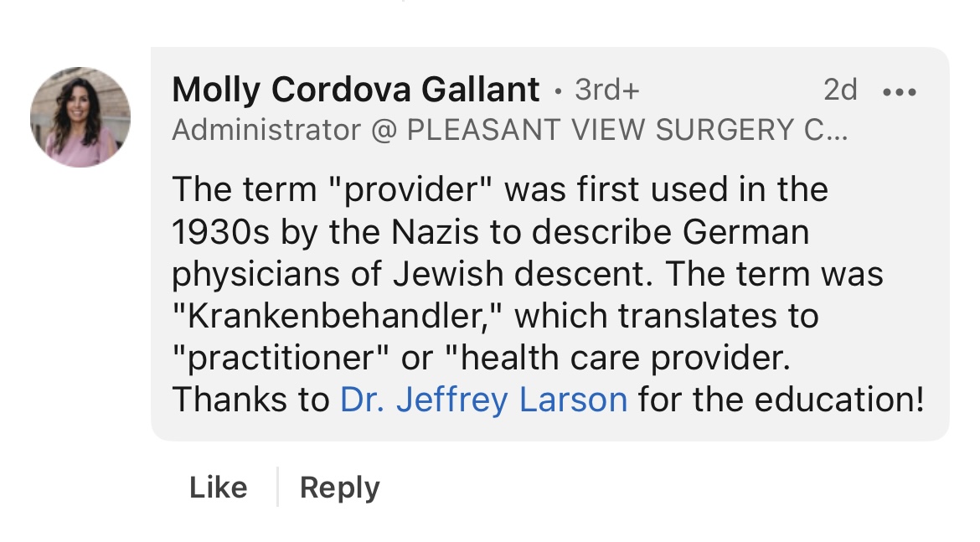This screenshot has height=542, width=980.
Task: Click the quoted word "practitioner"
Action: coord(281,359)
